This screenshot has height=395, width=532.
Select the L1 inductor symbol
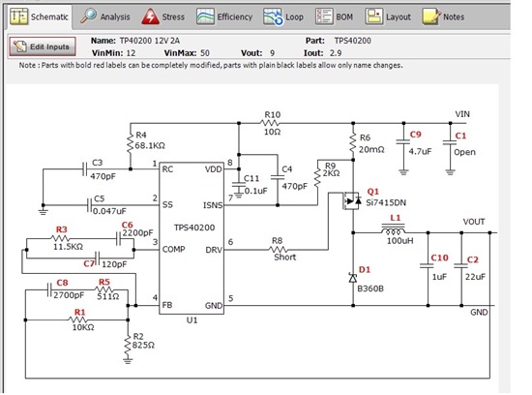(393, 228)
